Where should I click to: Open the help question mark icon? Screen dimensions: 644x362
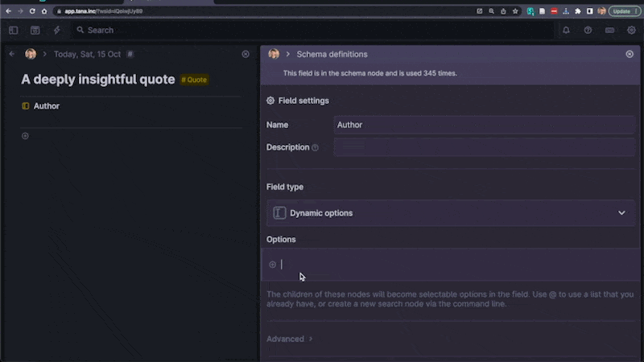click(x=588, y=30)
